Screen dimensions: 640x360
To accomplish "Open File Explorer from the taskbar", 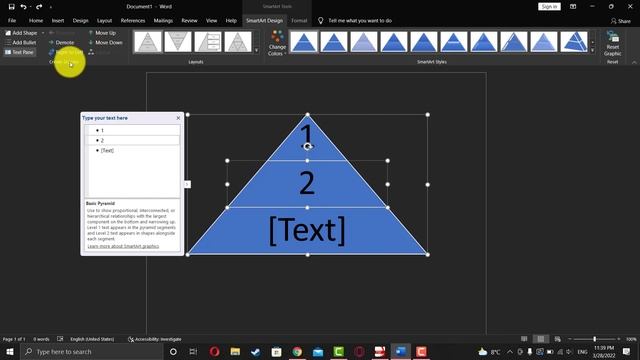I will tap(235, 351).
